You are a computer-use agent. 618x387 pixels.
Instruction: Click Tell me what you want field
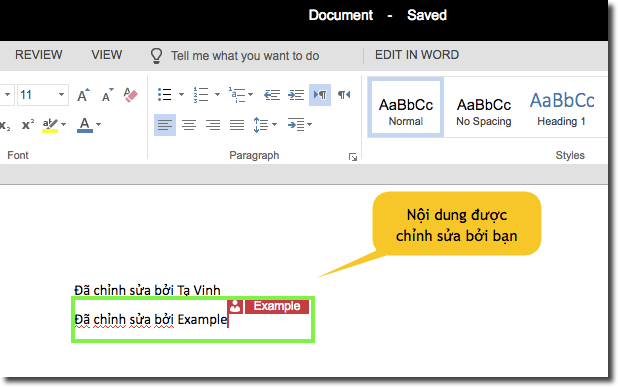pyautogui.click(x=236, y=56)
